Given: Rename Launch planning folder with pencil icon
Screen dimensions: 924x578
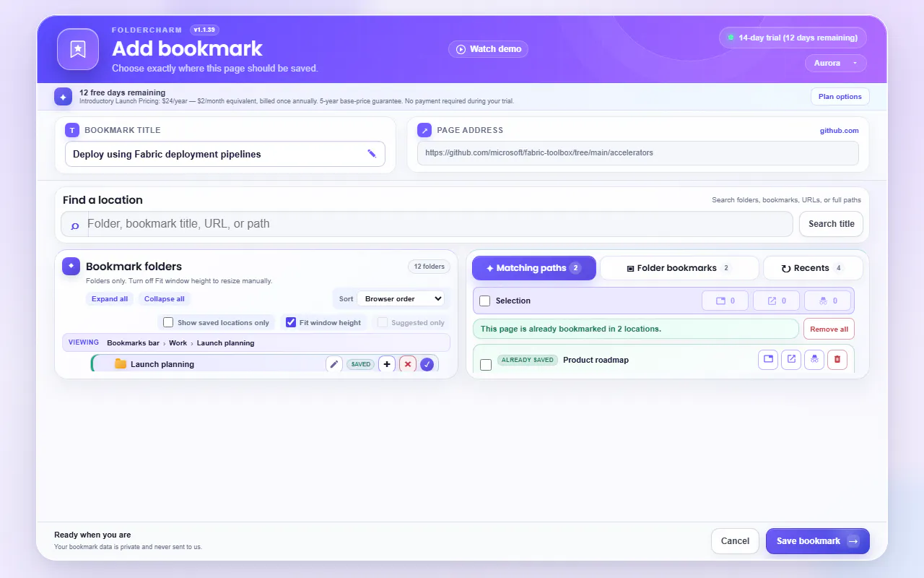Looking at the screenshot, I should tap(334, 364).
